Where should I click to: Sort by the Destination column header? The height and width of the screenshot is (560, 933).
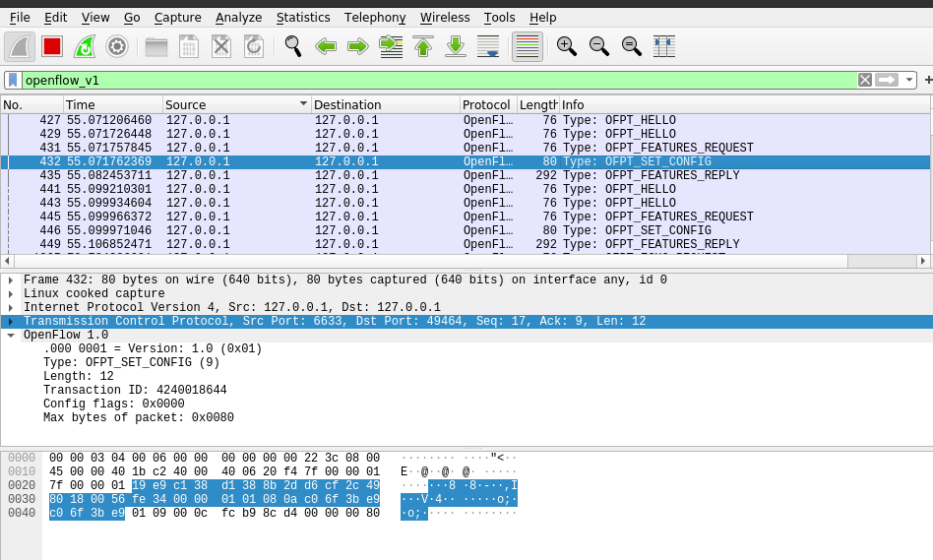coord(386,104)
